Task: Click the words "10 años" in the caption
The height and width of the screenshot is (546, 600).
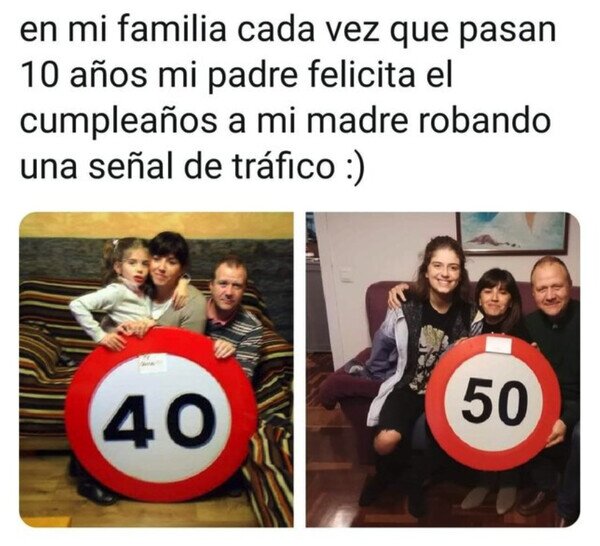Action: pyautogui.click(x=84, y=75)
